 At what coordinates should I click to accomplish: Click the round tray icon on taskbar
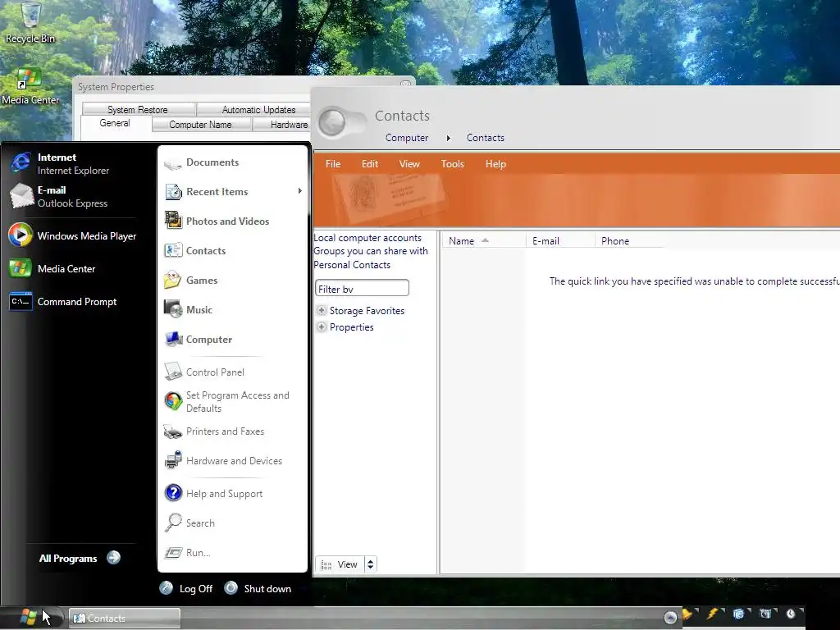[x=670, y=618]
